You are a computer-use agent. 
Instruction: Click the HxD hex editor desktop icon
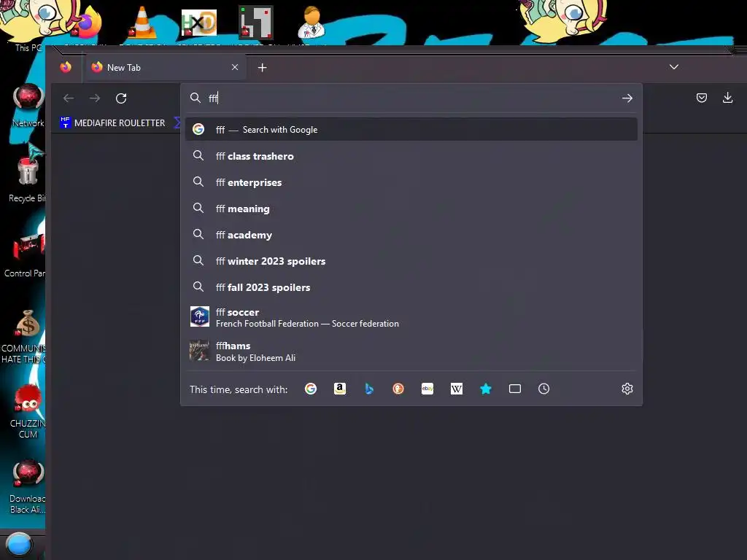(198, 23)
